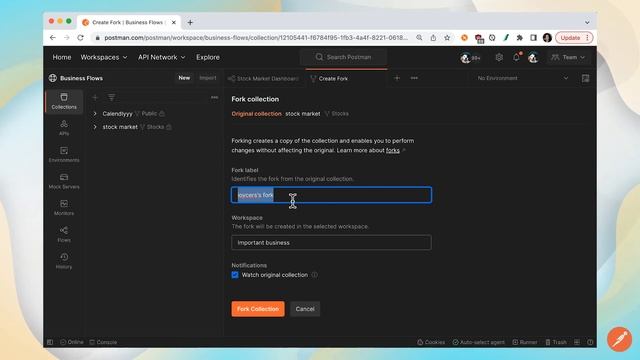Open the Team dropdown
This screenshot has width=640, height=360.
tap(568, 58)
